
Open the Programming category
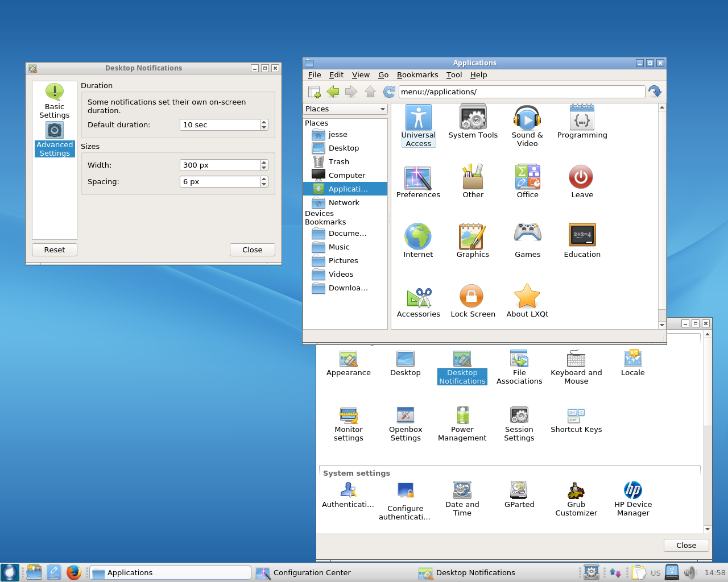(582, 122)
